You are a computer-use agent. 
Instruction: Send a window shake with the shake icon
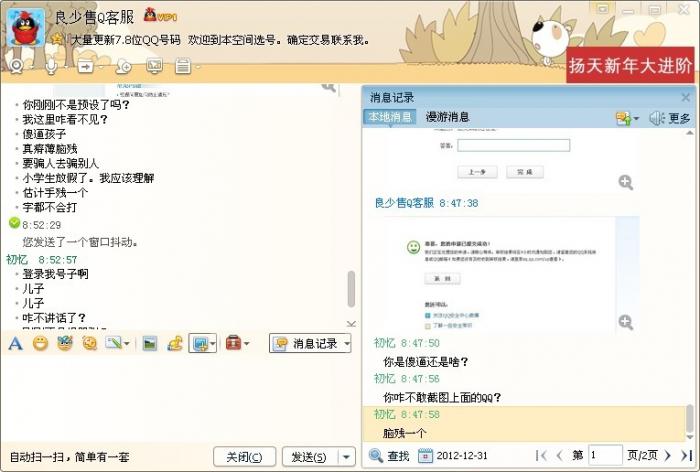tap(90, 343)
